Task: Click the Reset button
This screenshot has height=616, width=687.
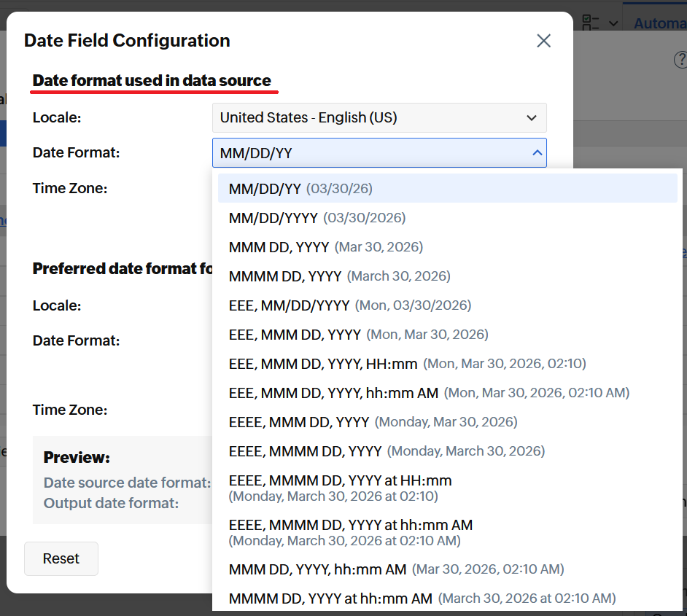Action: (x=61, y=559)
